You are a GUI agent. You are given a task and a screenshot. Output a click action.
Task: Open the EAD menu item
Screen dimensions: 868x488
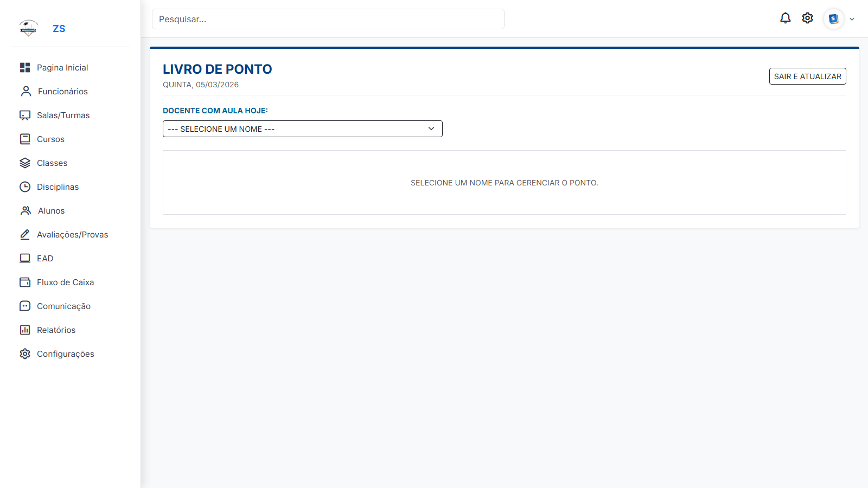(45, 259)
